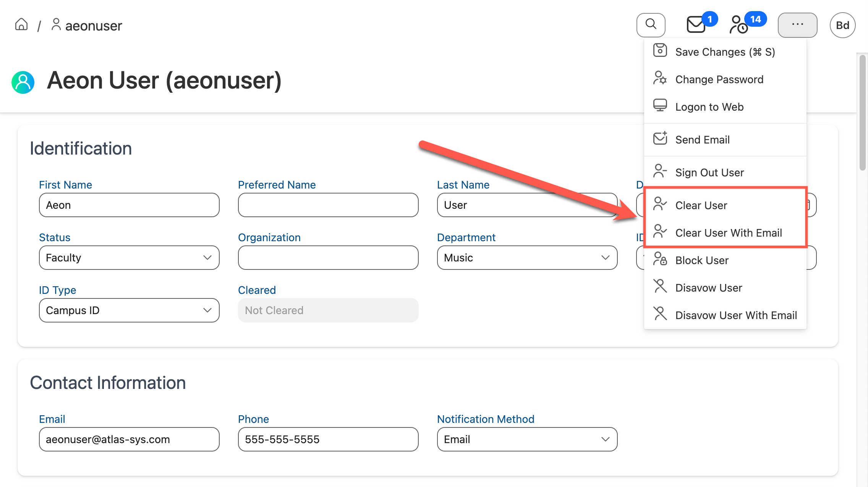Click into the Preferred Name field
Screen dimensions: 868x487
coord(328,205)
